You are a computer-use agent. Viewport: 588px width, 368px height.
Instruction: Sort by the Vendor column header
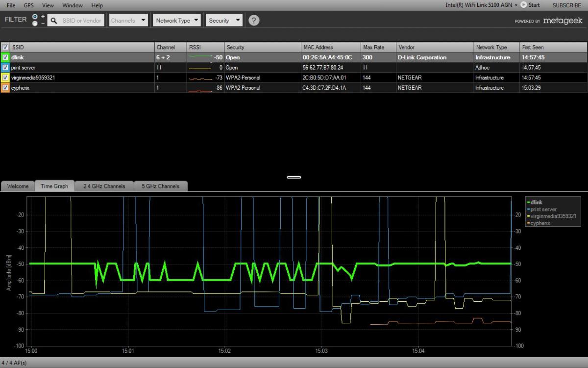[x=435, y=47]
